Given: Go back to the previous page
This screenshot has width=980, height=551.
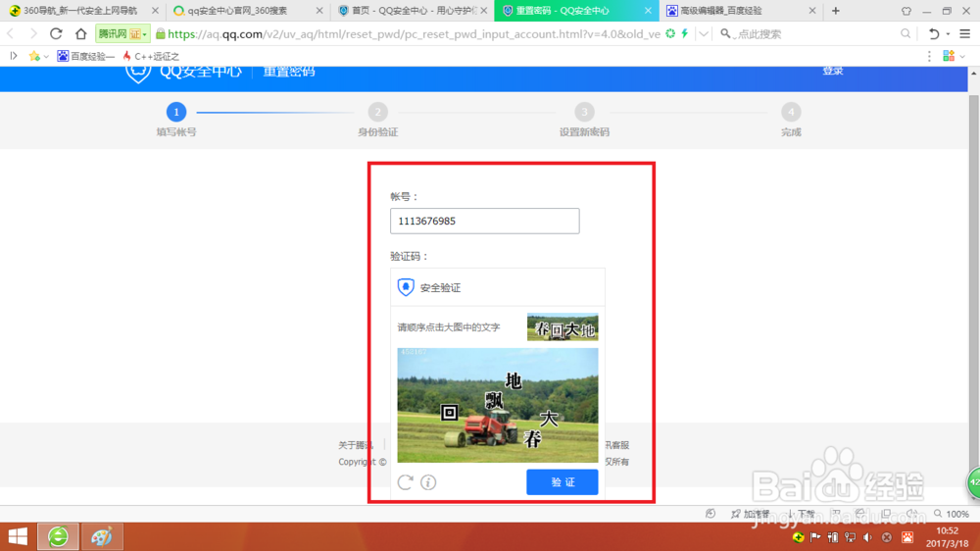Looking at the screenshot, I should pos(11,33).
